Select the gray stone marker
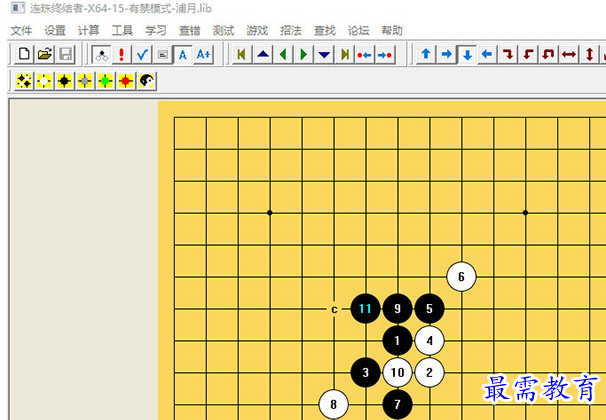Viewport: 606px width, 420px height. tap(85, 81)
